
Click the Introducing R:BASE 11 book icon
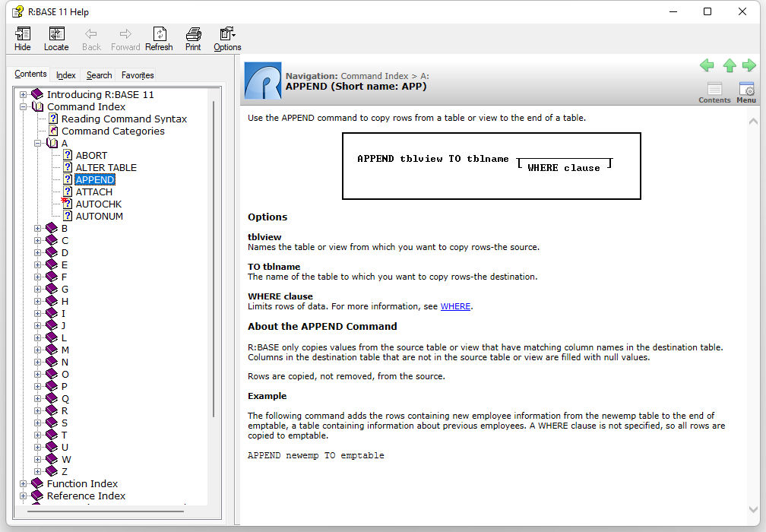point(37,94)
